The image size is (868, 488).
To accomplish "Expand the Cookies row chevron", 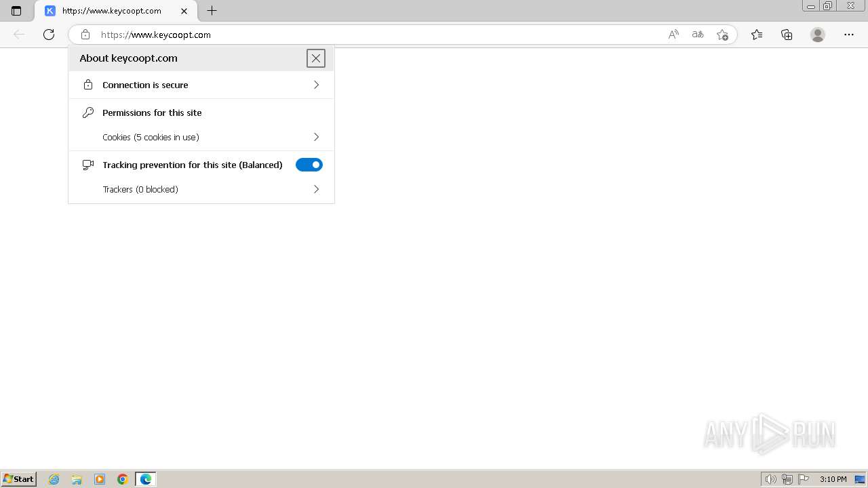I will [316, 137].
